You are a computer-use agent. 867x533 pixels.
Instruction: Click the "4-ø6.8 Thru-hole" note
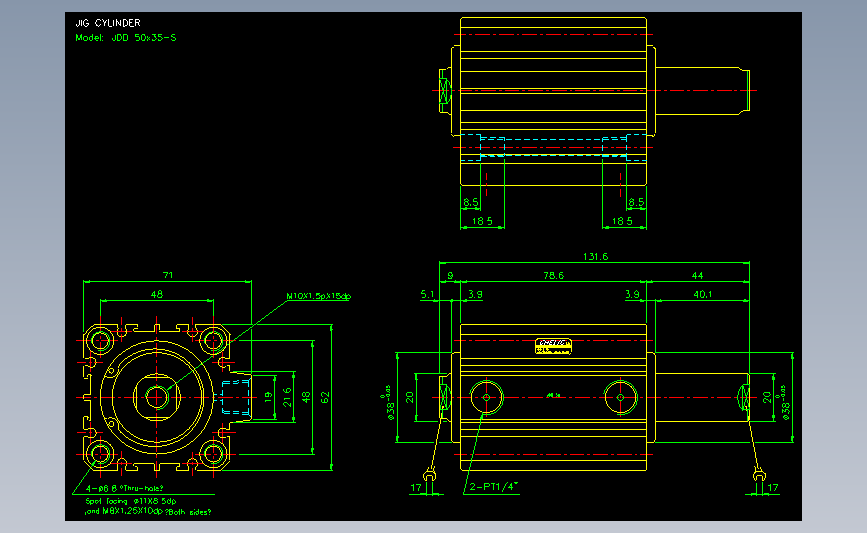124,488
